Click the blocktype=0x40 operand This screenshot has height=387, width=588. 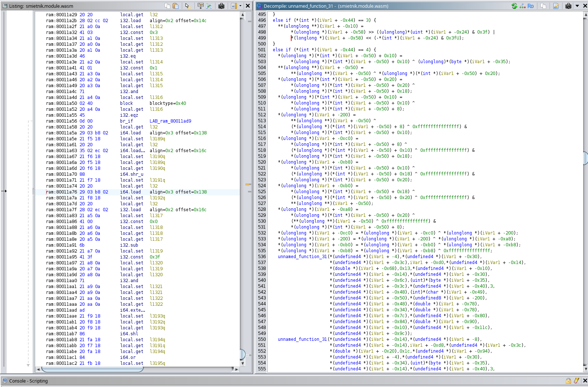[168, 103]
